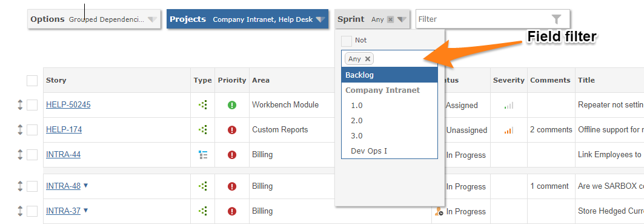
Task: Click type icon for INTRA-37
Action: pyautogui.click(x=202, y=211)
